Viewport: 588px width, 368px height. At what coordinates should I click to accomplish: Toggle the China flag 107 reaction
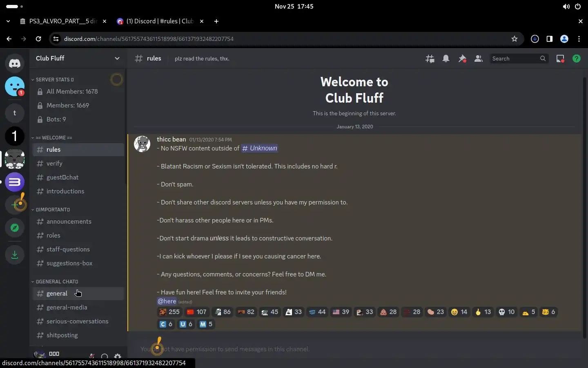[197, 312]
